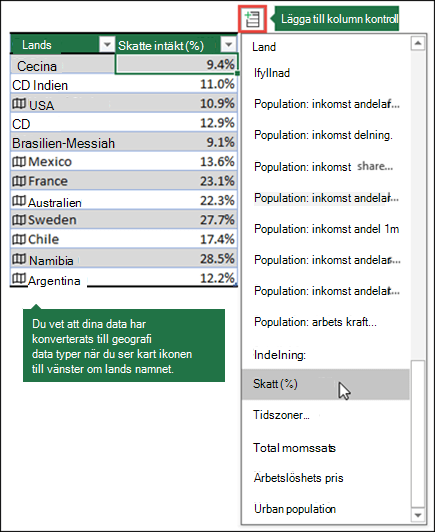This screenshot has height=532, width=435.
Task: Open the Skatte intäkt (%) filter dropdown
Action: point(228,44)
